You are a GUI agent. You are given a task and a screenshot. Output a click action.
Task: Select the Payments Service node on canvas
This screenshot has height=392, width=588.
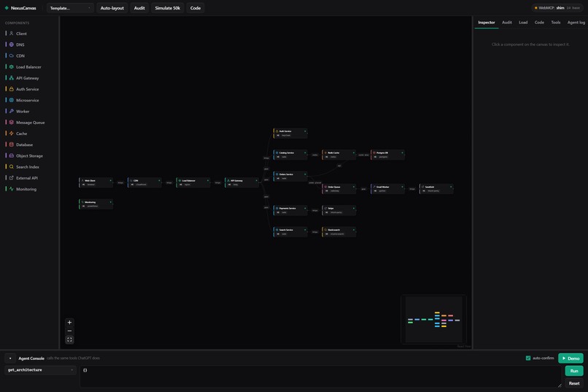pyautogui.click(x=290, y=210)
